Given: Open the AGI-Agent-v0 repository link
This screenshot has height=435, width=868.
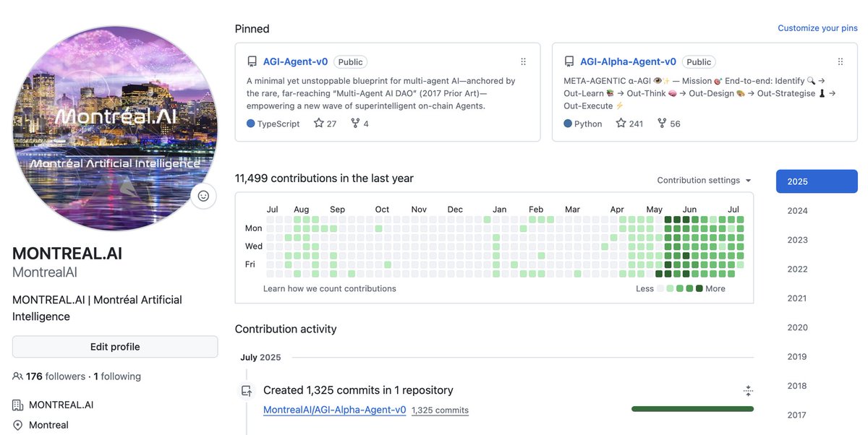Looking at the screenshot, I should click(x=295, y=62).
